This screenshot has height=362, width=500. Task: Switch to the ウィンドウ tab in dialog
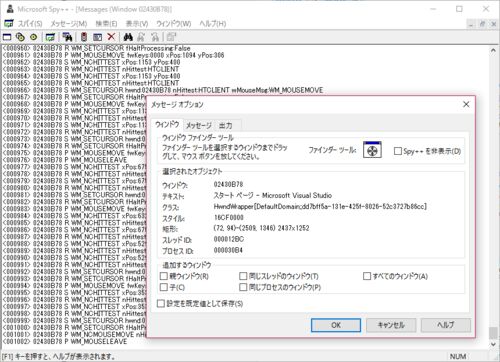167,125
